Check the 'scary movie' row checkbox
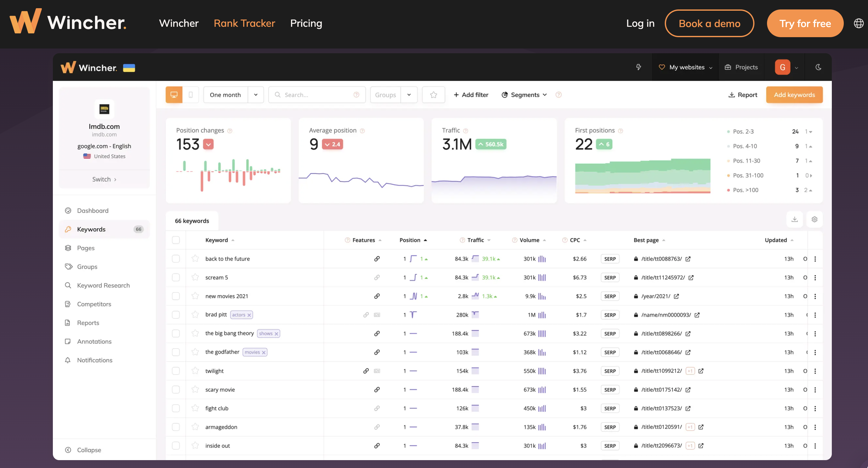 click(176, 390)
